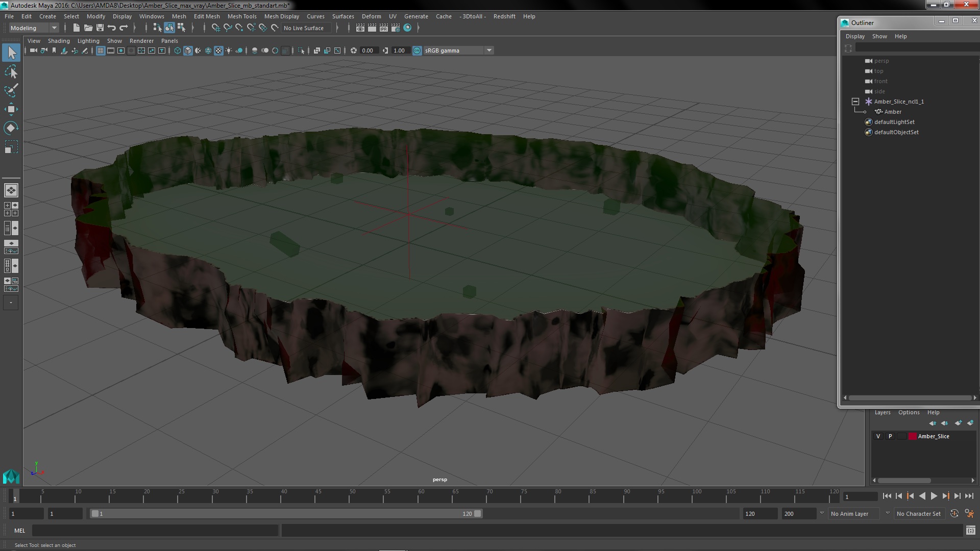The image size is (980, 551).
Task: Click the Amber_Slice layer color swatch
Action: click(912, 436)
